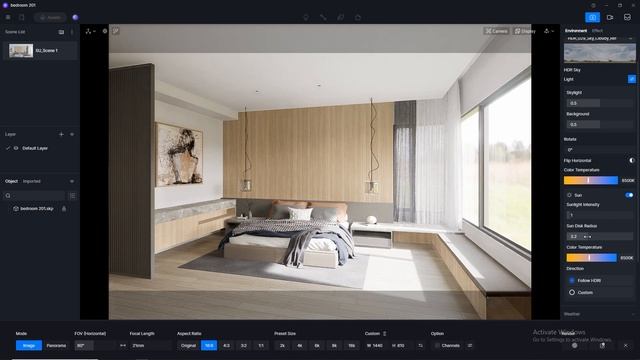The height and width of the screenshot is (360, 640).
Task: Adjust the Skylight intensity slider
Action: 600,103
